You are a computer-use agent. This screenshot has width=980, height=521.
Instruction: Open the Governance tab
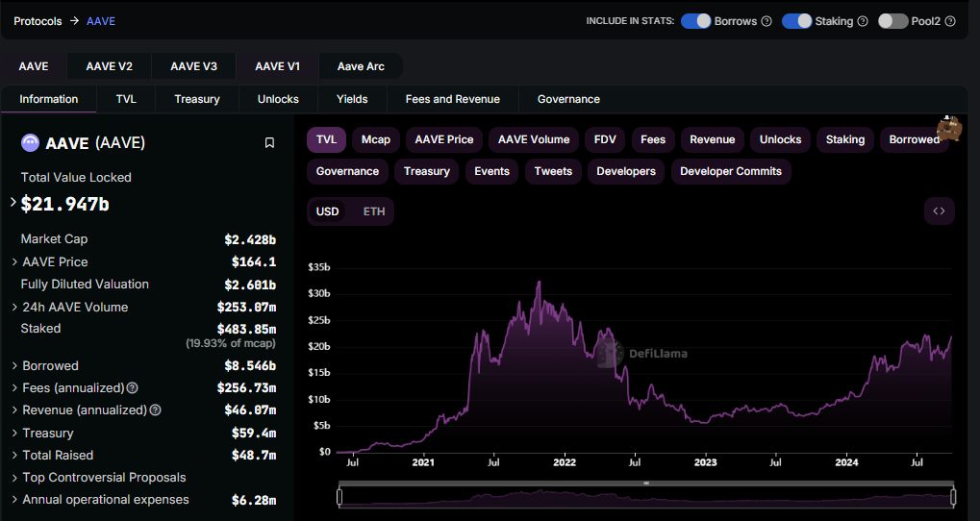point(568,99)
